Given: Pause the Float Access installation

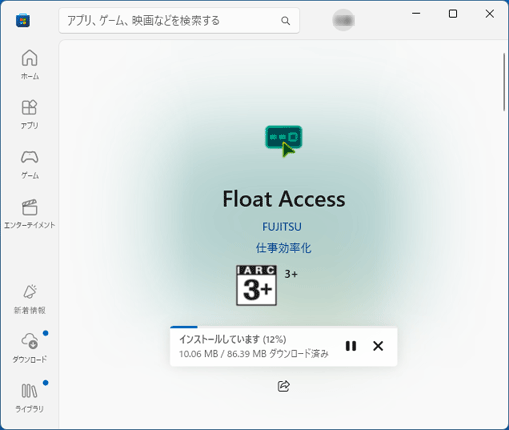Looking at the screenshot, I should coord(351,346).
